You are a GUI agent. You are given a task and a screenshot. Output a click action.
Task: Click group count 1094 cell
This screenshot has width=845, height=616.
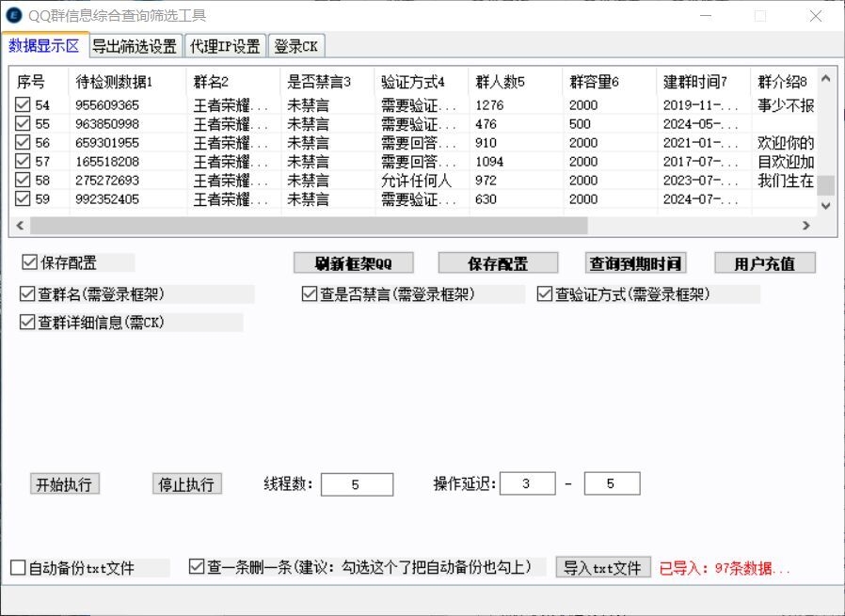(x=489, y=161)
